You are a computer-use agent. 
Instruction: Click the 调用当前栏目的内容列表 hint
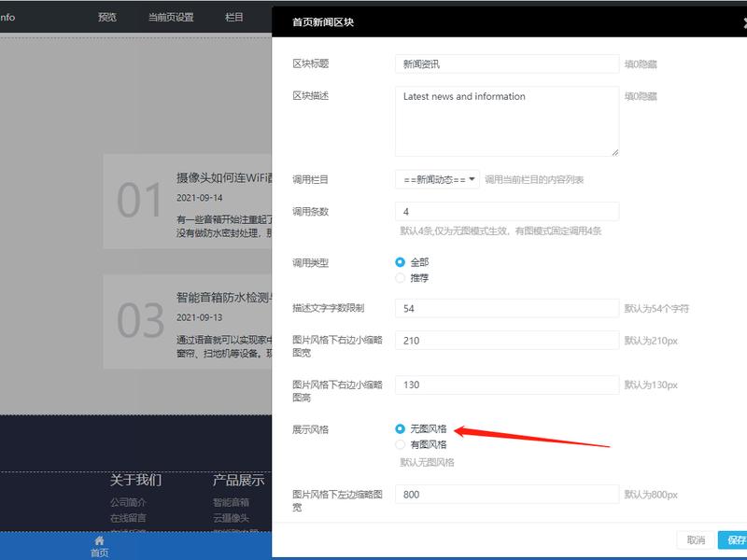coord(534,180)
